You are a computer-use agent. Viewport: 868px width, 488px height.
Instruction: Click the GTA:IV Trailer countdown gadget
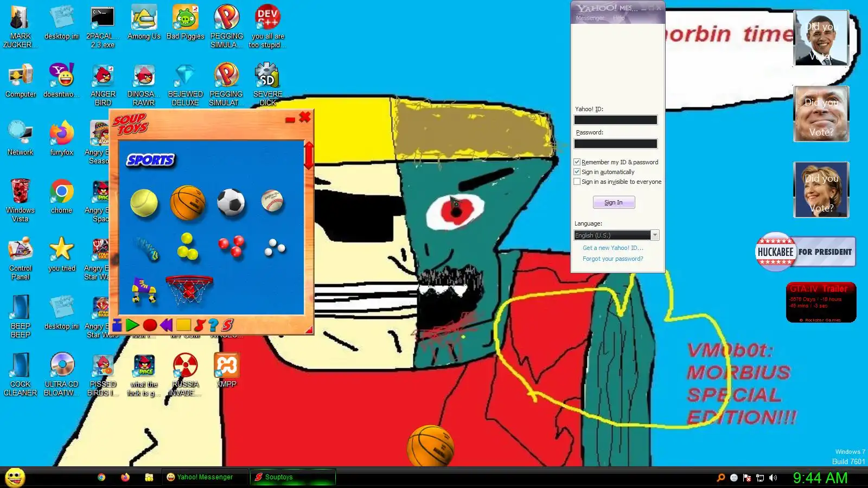[821, 302]
